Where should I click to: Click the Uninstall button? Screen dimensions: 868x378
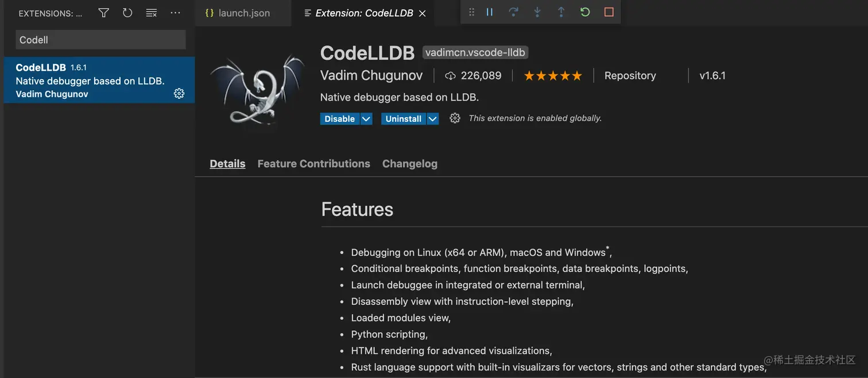(404, 119)
